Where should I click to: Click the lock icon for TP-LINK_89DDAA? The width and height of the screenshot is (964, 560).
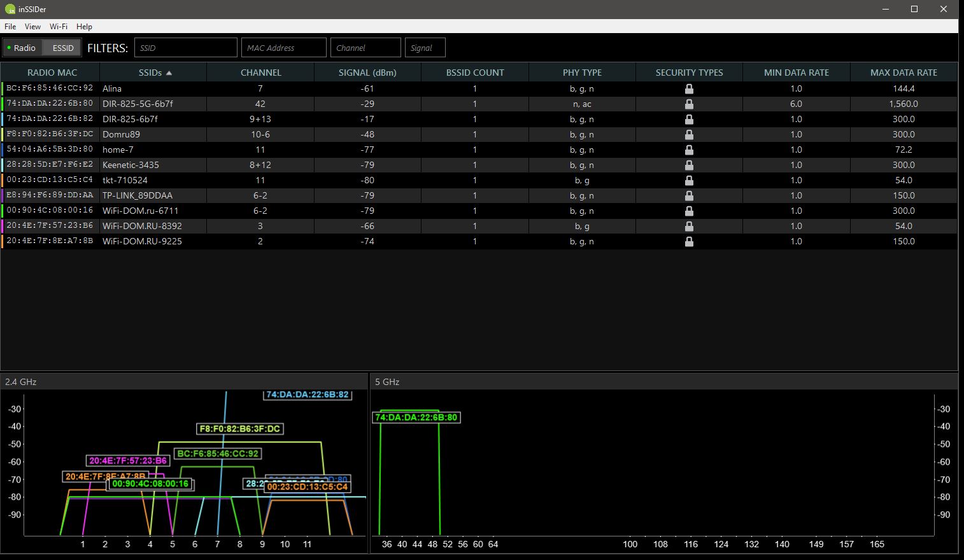coord(689,195)
